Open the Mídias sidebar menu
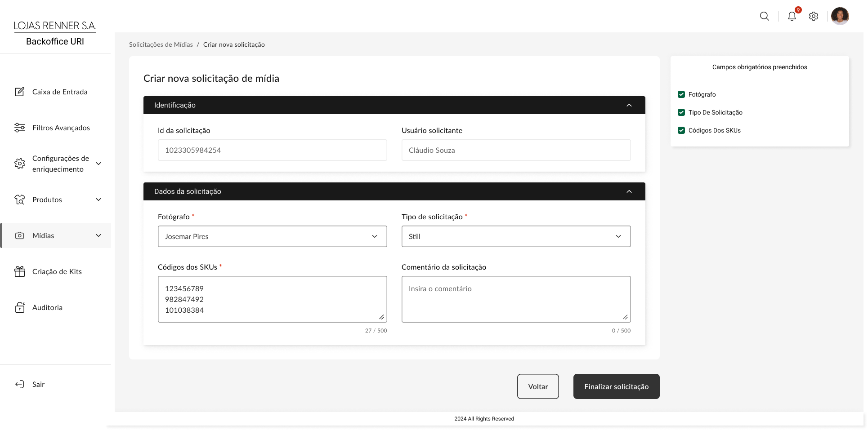868x430 pixels. pyautogui.click(x=98, y=235)
